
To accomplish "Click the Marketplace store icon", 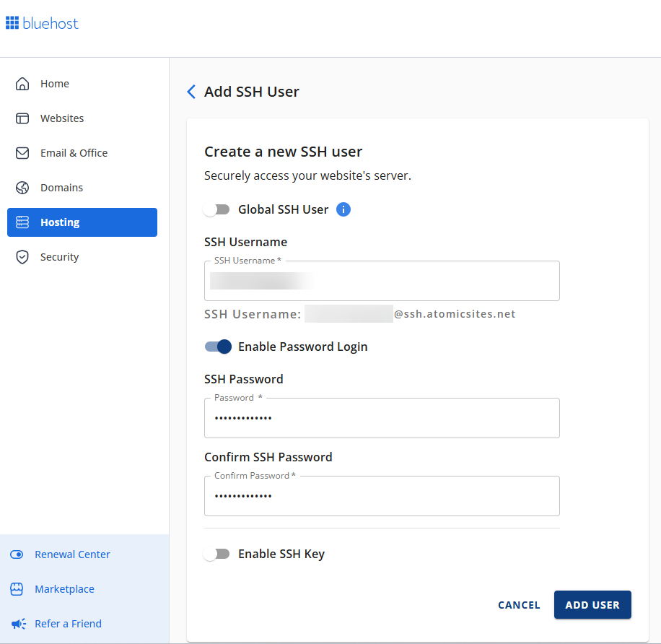I will click(17, 589).
